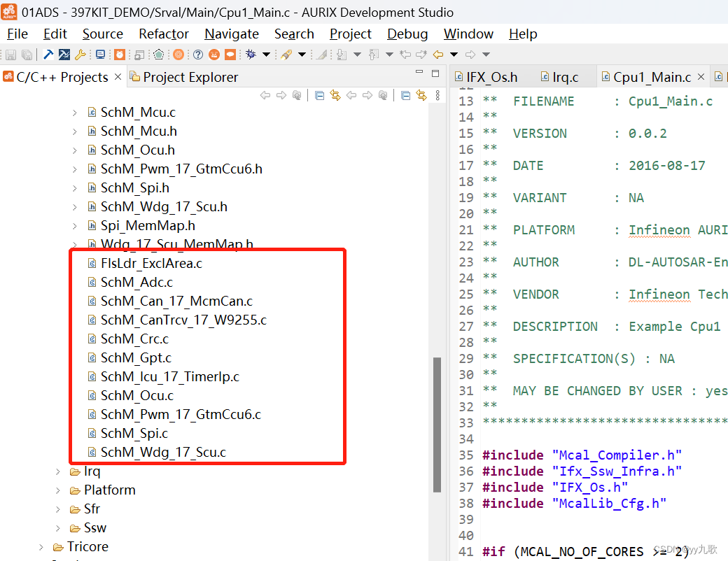Maximize the C/C++ Projects panel
The width and height of the screenshot is (728, 561).
pyautogui.click(x=435, y=73)
